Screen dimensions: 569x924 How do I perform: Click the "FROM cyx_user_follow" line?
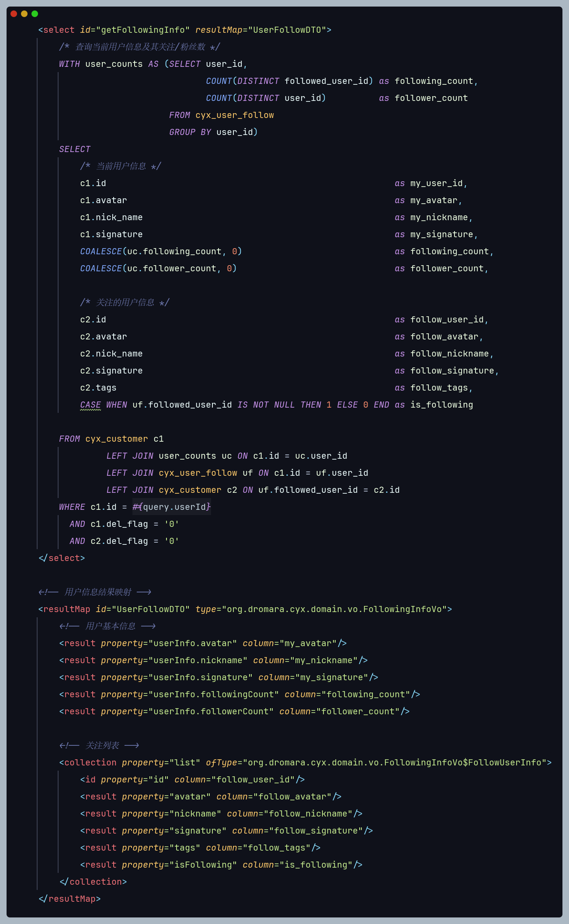click(x=222, y=115)
